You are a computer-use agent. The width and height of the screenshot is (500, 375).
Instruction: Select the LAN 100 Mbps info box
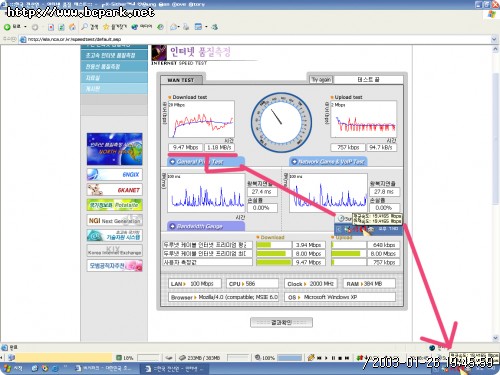pyautogui.click(x=195, y=284)
